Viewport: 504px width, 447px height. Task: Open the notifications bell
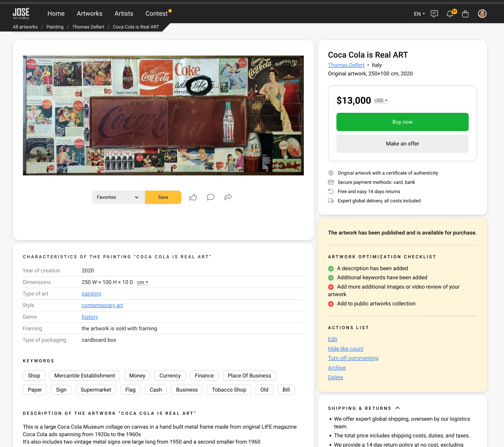click(x=450, y=14)
